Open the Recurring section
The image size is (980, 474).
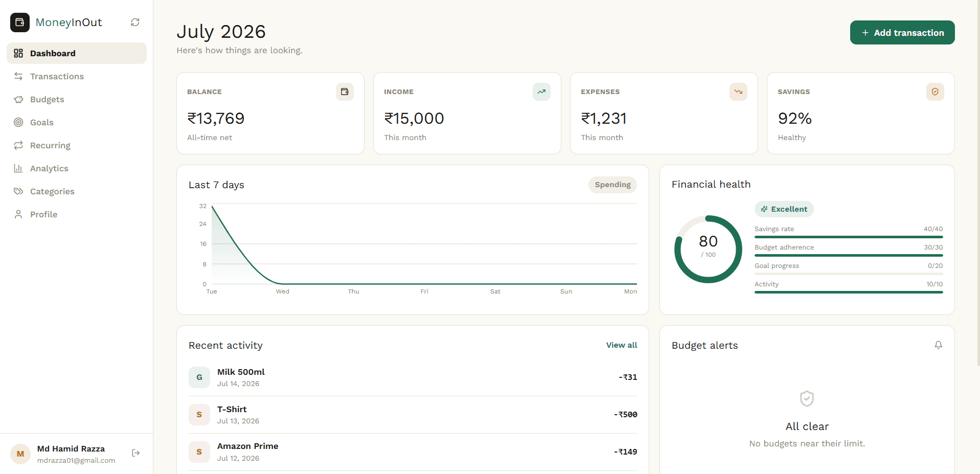(77, 145)
